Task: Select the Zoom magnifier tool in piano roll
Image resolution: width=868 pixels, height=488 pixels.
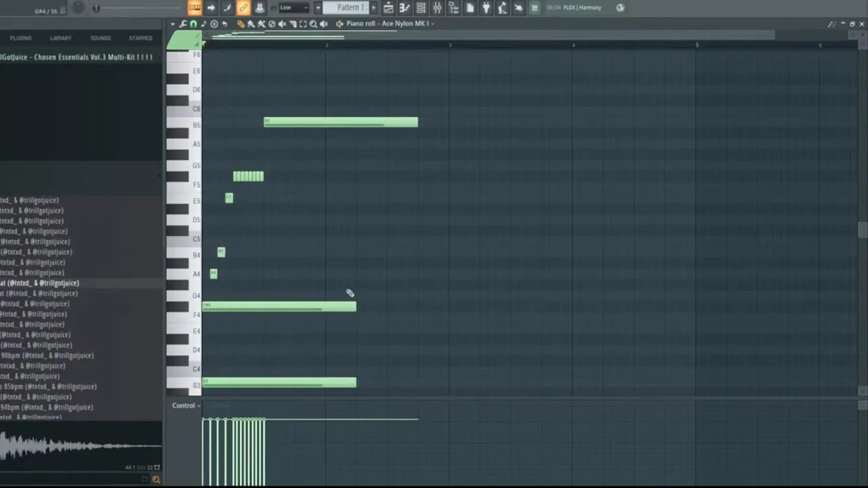Action: (313, 24)
